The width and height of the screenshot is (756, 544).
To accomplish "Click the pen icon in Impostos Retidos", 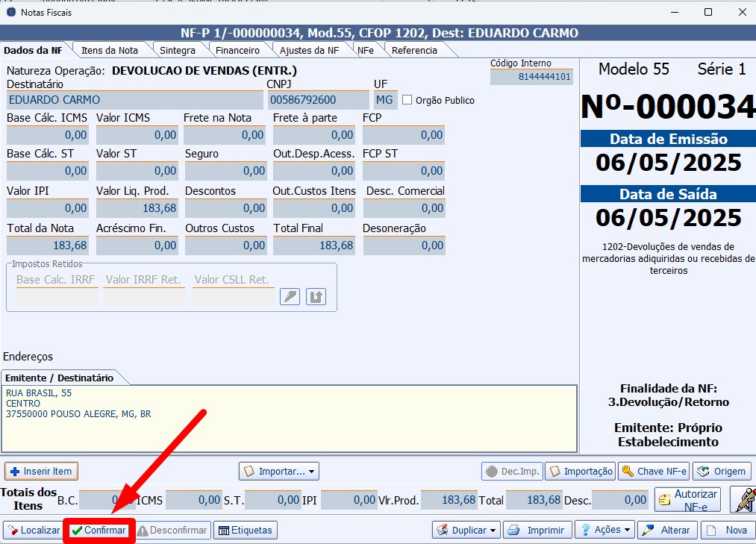I will pyautogui.click(x=290, y=297).
